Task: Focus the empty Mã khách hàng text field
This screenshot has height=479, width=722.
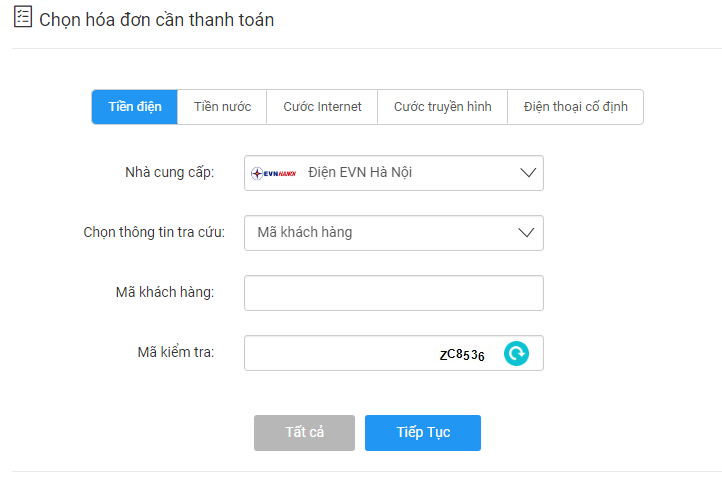Action: [x=394, y=293]
